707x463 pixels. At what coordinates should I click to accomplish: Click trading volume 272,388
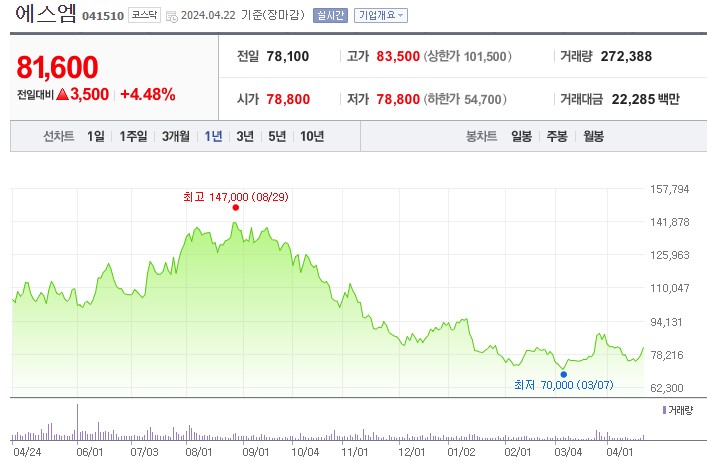(x=626, y=56)
